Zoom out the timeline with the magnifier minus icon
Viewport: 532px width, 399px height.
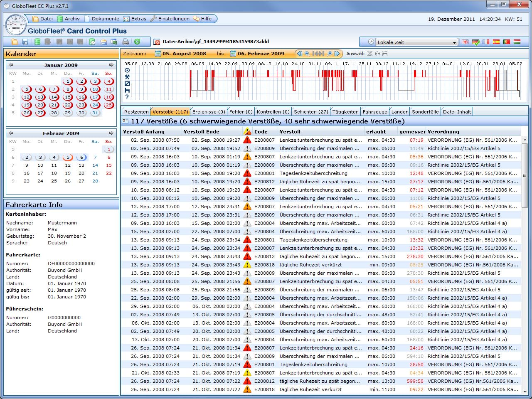pyautogui.click(x=307, y=54)
